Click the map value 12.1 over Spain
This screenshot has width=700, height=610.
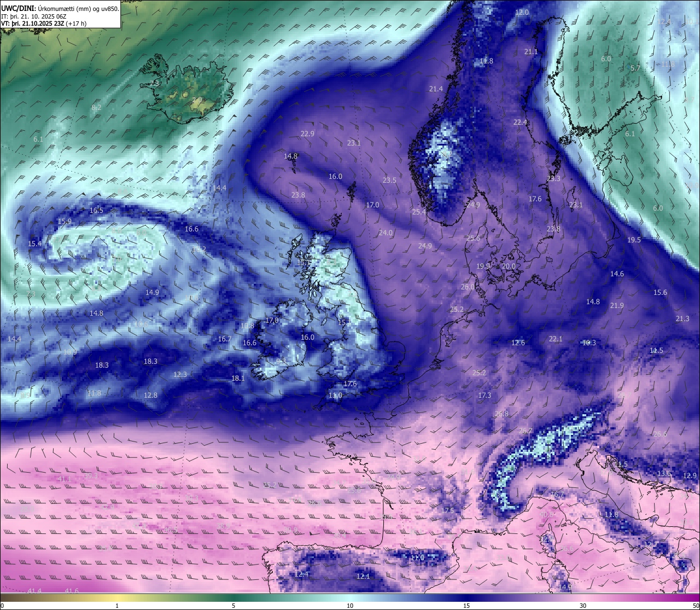(363, 577)
